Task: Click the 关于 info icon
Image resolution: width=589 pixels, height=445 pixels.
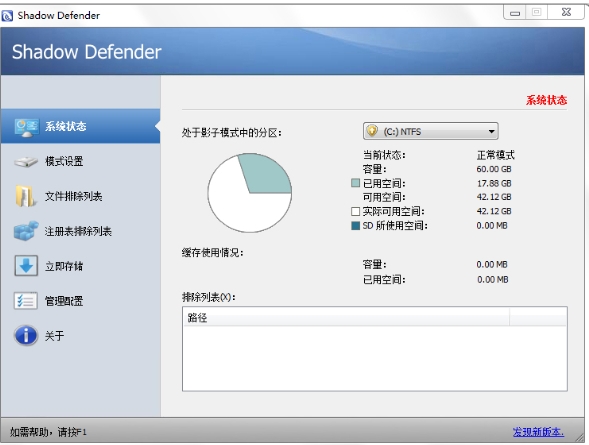Action: pos(26,335)
